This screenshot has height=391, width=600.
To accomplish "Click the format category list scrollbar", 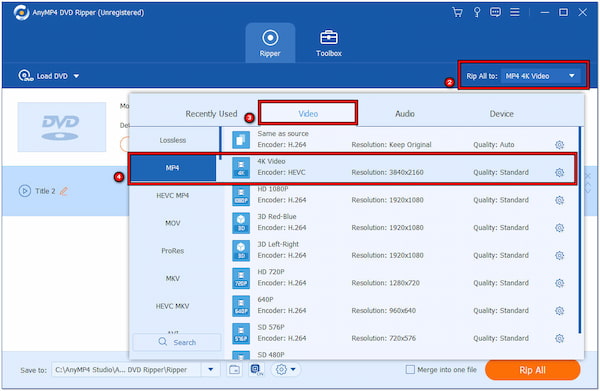I will (220, 143).
